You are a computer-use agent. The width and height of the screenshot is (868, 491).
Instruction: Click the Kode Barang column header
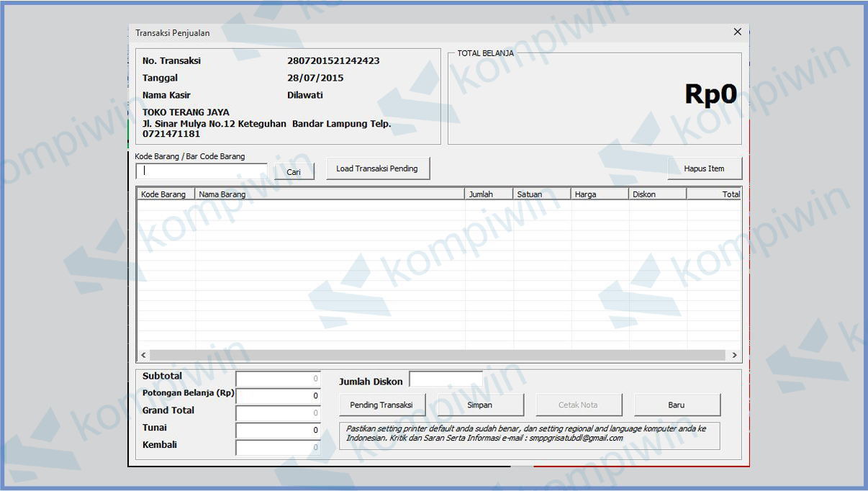tap(165, 194)
